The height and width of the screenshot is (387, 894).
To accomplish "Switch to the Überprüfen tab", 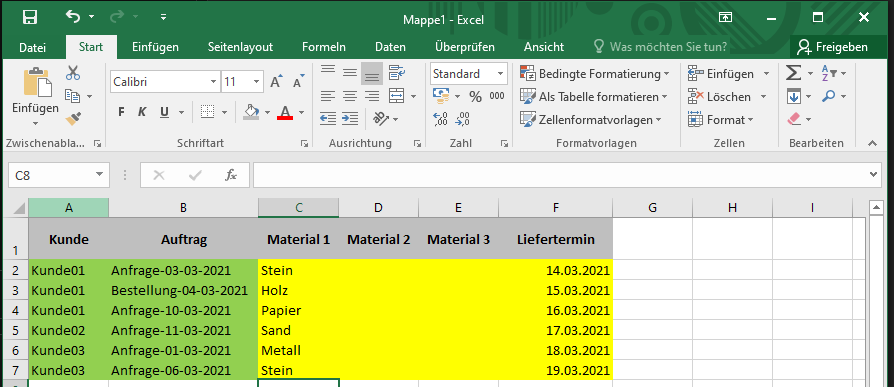I will pyautogui.click(x=465, y=47).
